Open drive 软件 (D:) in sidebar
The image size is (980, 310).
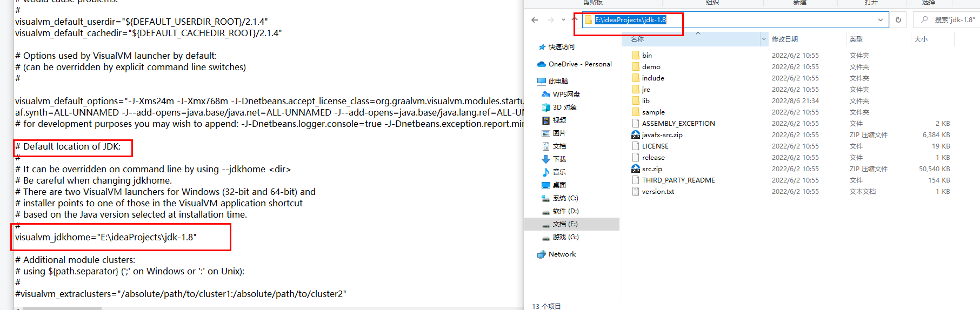[560, 211]
